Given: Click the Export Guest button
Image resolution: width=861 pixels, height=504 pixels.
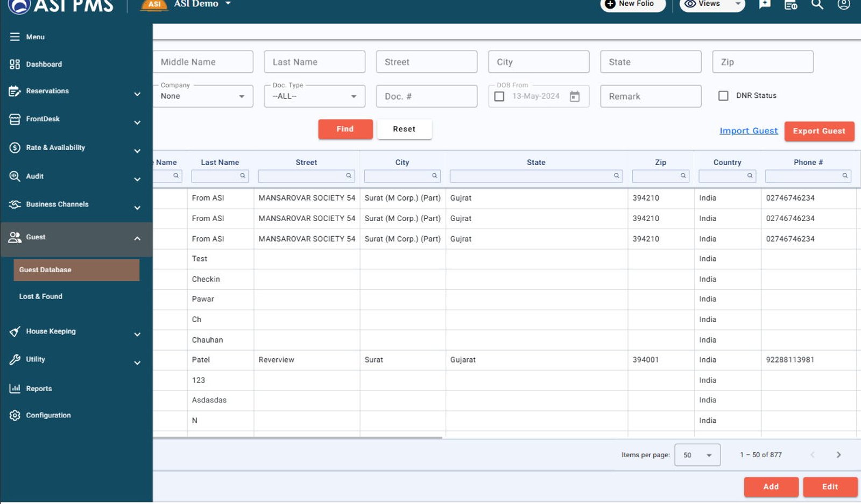Looking at the screenshot, I should point(819,131).
